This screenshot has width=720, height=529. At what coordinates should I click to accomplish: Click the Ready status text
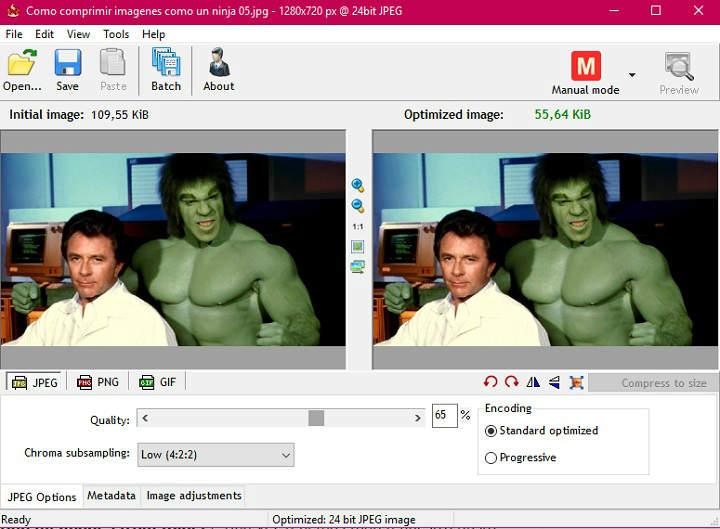[16, 520]
